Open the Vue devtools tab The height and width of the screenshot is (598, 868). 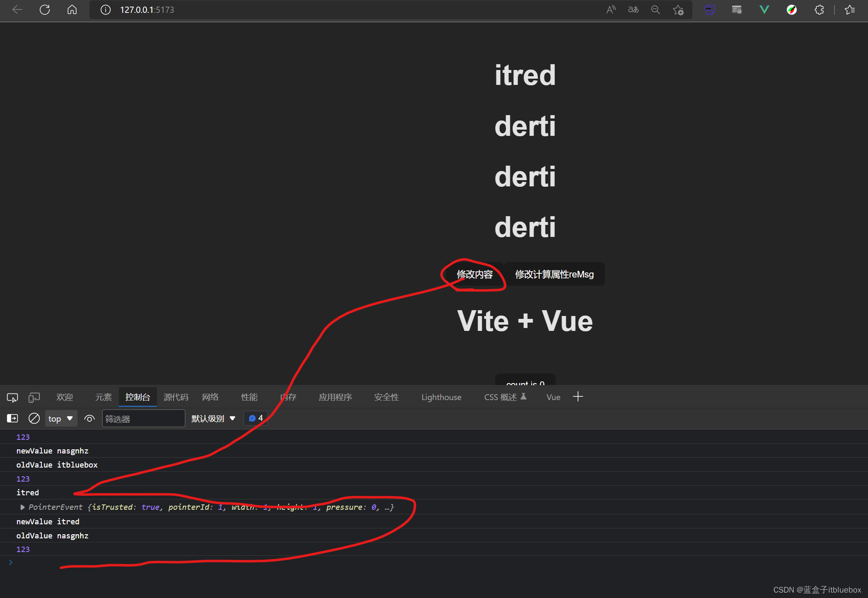[x=554, y=397]
